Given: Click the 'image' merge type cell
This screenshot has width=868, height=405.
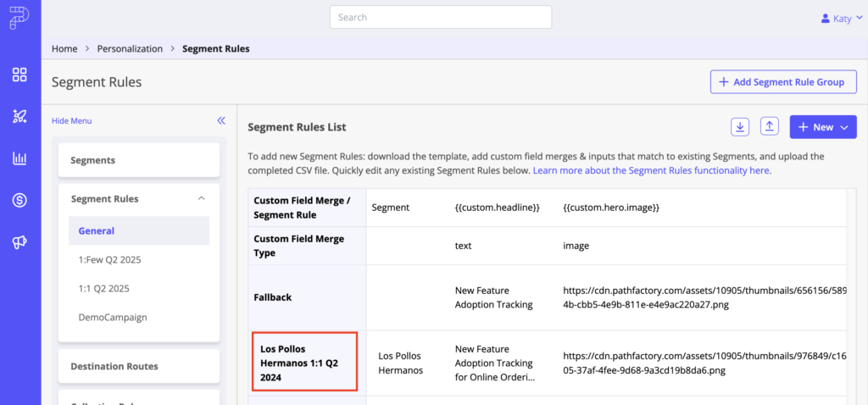Looking at the screenshot, I should tap(576, 246).
